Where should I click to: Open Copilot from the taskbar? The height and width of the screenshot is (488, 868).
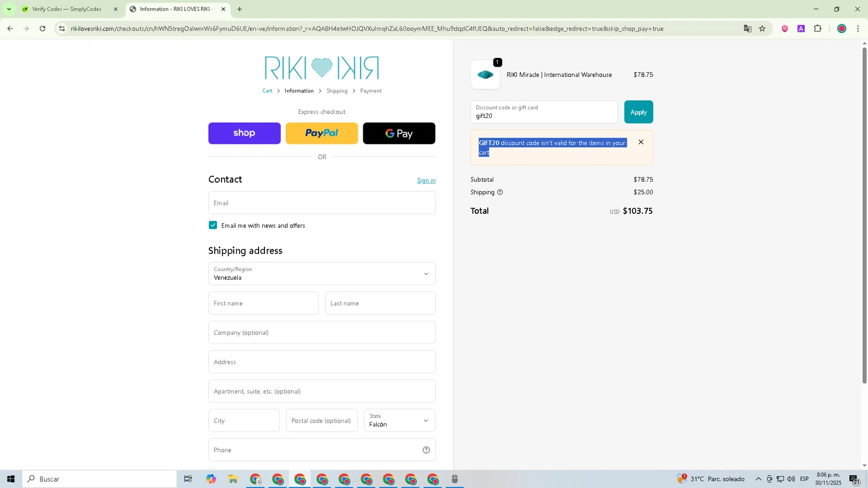pos(211,479)
